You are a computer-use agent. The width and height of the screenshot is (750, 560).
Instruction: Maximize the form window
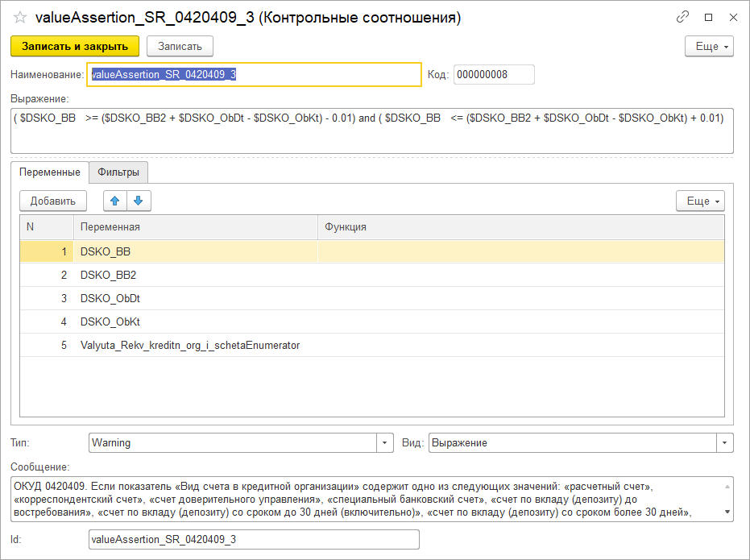(x=708, y=17)
